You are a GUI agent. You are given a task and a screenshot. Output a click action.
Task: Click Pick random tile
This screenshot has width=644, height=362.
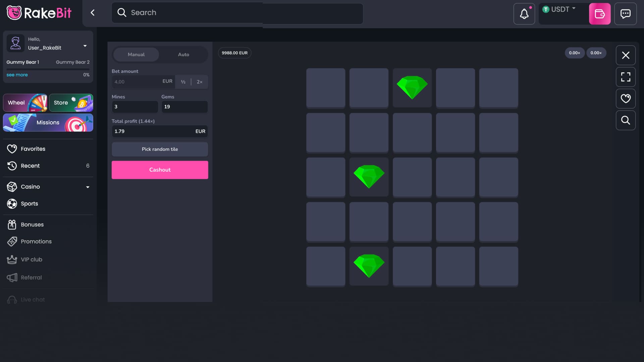160,149
